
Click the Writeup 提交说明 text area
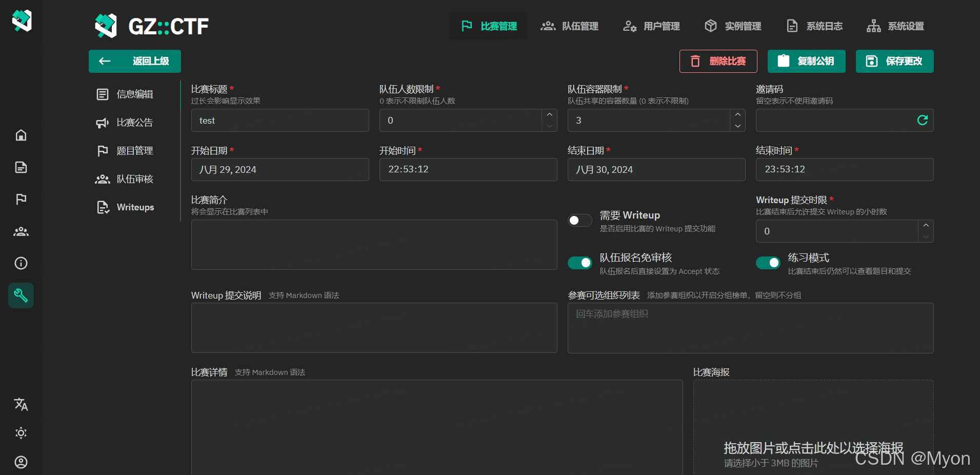pyautogui.click(x=374, y=328)
